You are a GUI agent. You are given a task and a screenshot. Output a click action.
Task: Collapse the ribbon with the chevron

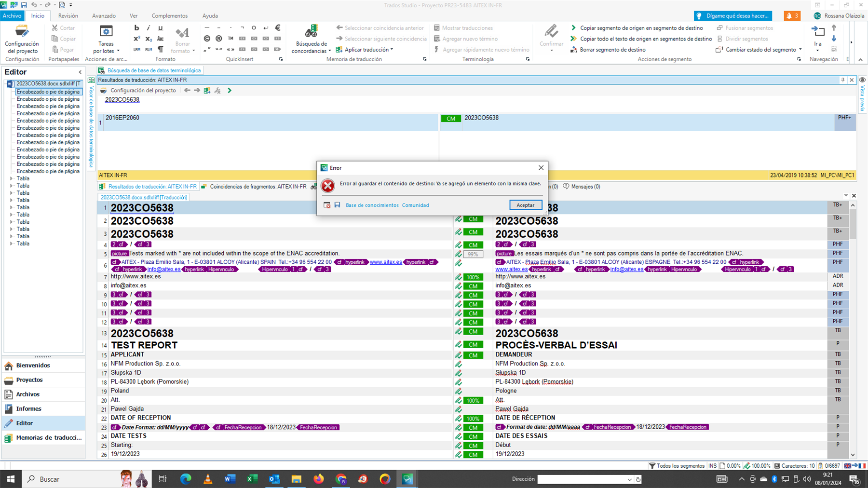tap(860, 59)
